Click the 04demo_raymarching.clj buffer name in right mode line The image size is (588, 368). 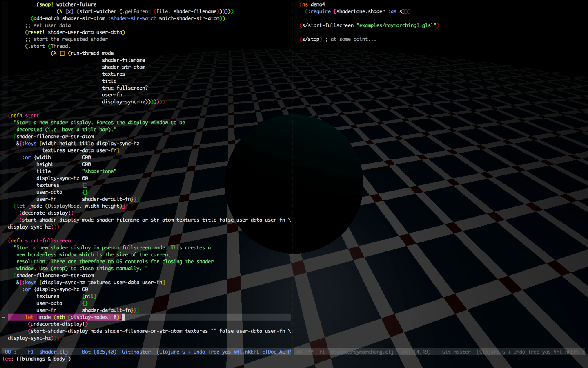(362, 352)
